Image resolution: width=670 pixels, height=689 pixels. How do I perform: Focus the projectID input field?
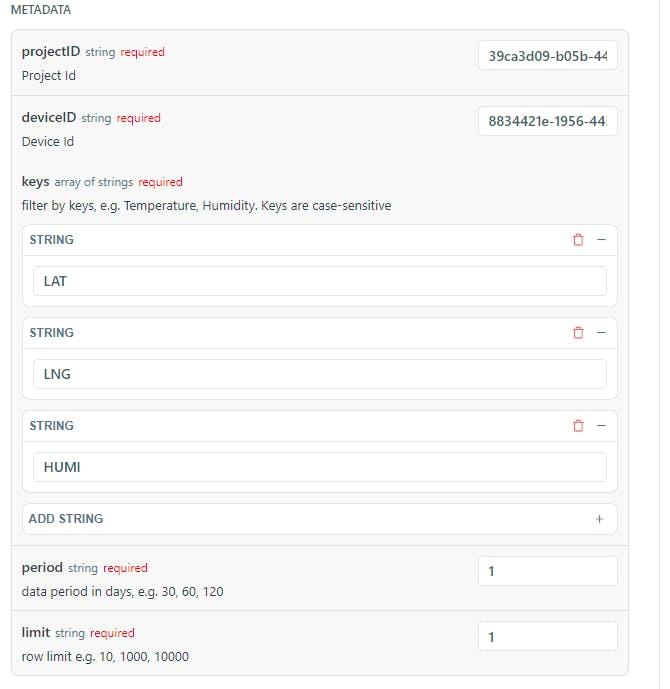[x=547, y=56]
